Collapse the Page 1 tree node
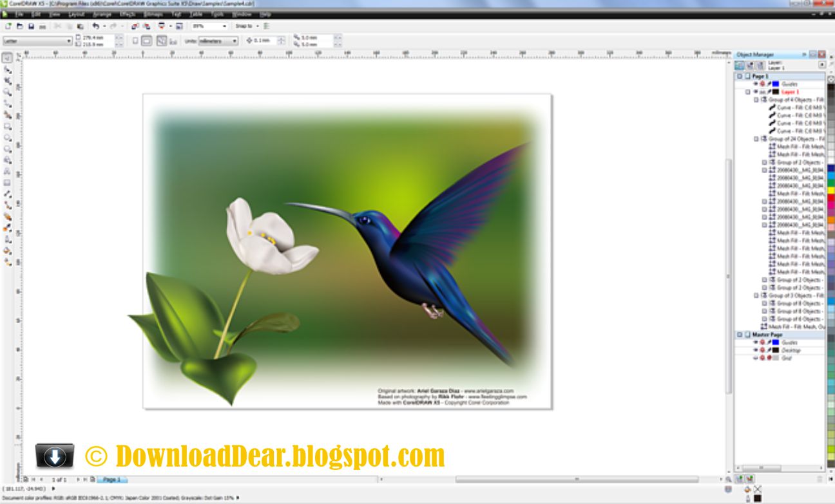835x504 pixels. pyautogui.click(x=740, y=76)
